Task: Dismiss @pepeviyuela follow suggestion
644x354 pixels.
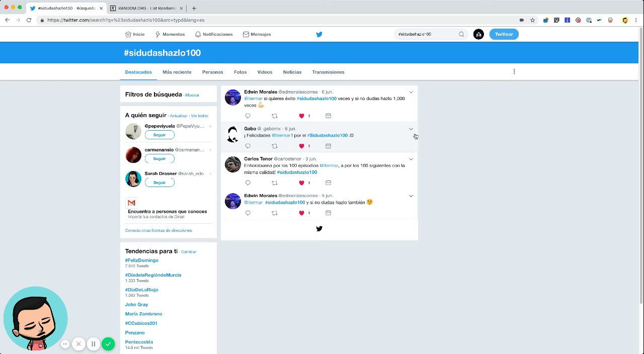Action: [x=210, y=126]
